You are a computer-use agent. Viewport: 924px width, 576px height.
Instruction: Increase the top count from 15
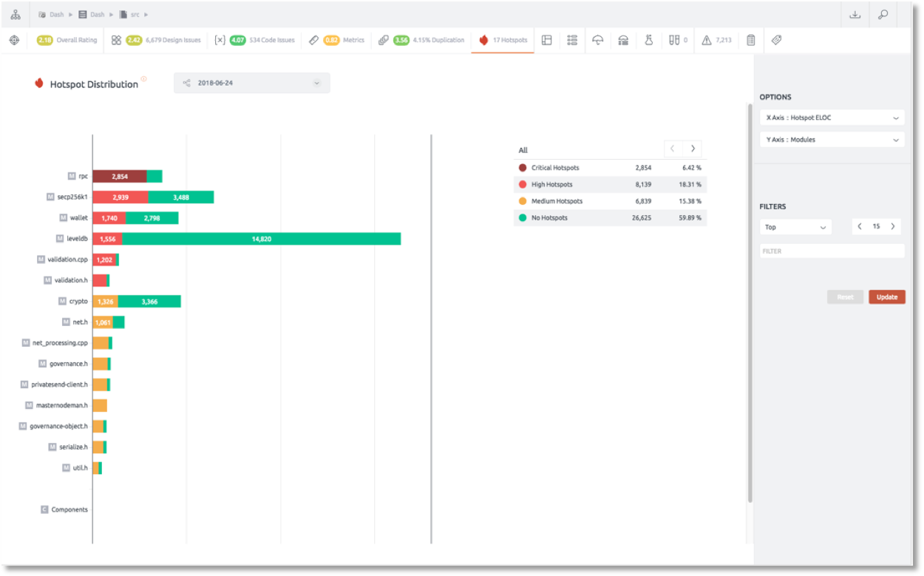coord(893,227)
